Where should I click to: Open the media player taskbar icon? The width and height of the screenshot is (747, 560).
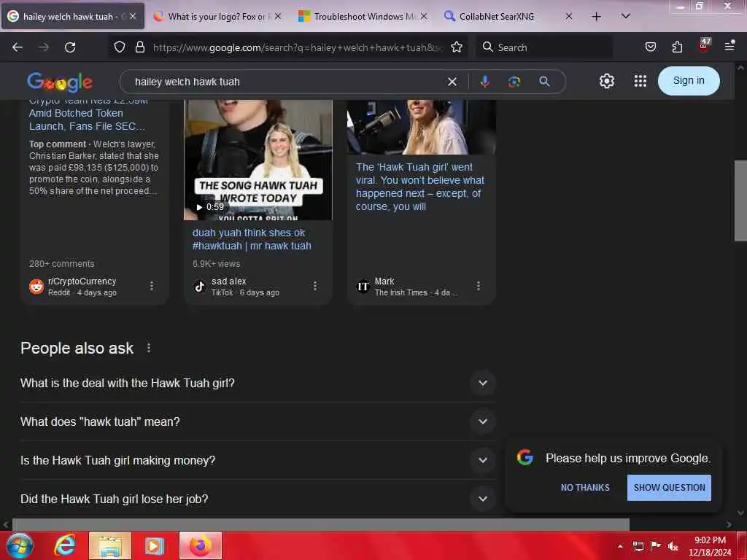pyautogui.click(x=154, y=545)
